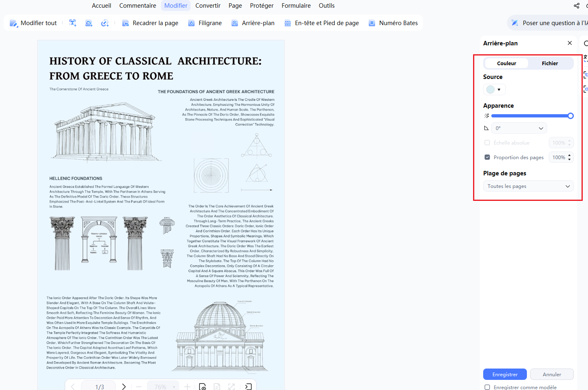Open the Convertir menu
The image size is (588, 390).
pos(208,6)
